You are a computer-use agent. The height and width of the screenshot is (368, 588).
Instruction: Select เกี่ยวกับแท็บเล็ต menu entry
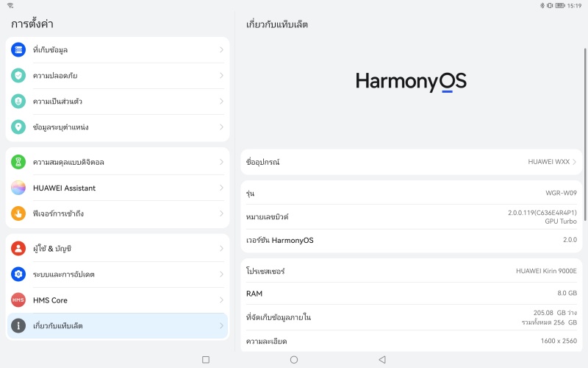pyautogui.click(x=118, y=325)
